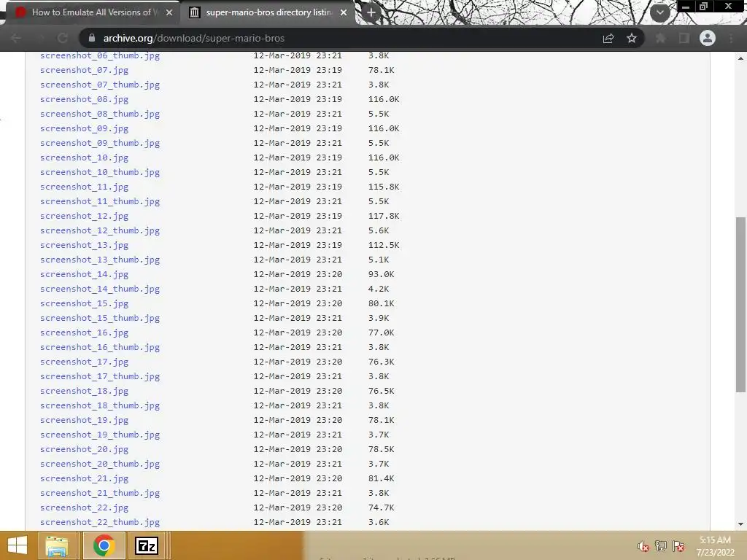Open screenshot_22_thumb.jpg link
The width and height of the screenshot is (747, 560).
coord(100,522)
